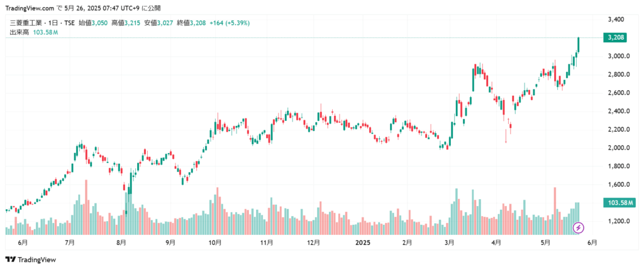Viewport: 644px width, 269px height.
Task: Click the 終値 3,208 close value
Action: [x=191, y=23]
